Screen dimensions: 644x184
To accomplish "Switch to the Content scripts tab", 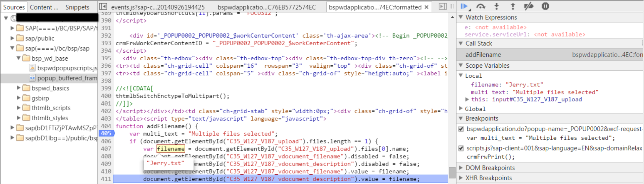I will (x=44, y=7).
